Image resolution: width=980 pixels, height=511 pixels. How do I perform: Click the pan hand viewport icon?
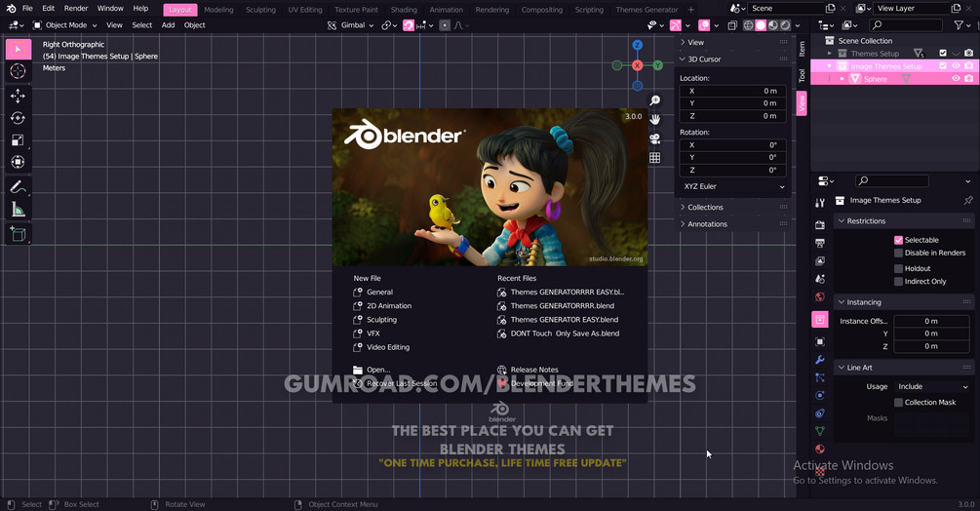click(655, 119)
